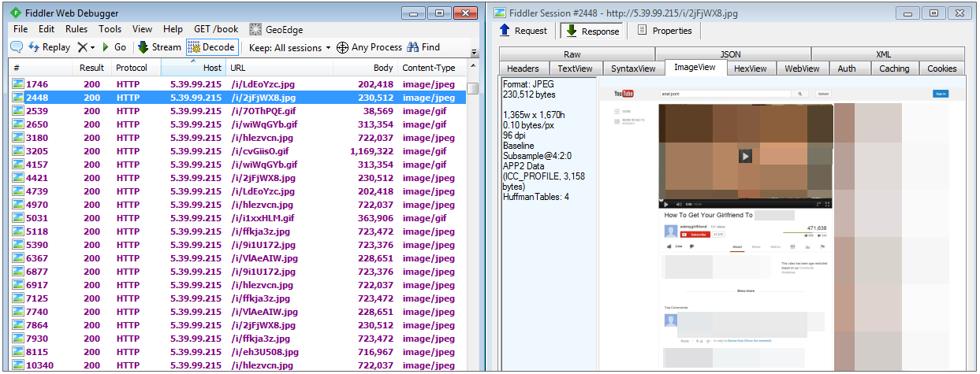980x374 pixels.
Task: Toggle Stream mode in the toolbar
Action: tap(159, 47)
